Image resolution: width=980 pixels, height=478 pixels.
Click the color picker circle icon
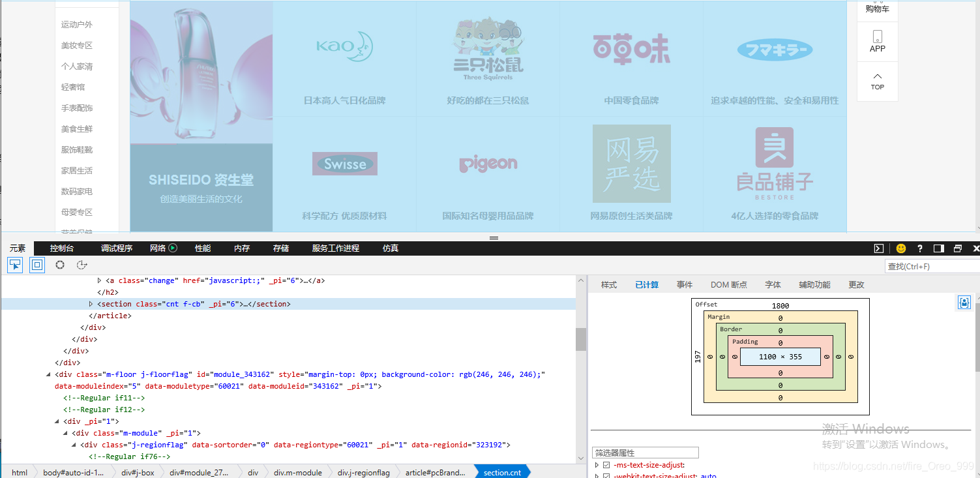pyautogui.click(x=60, y=265)
